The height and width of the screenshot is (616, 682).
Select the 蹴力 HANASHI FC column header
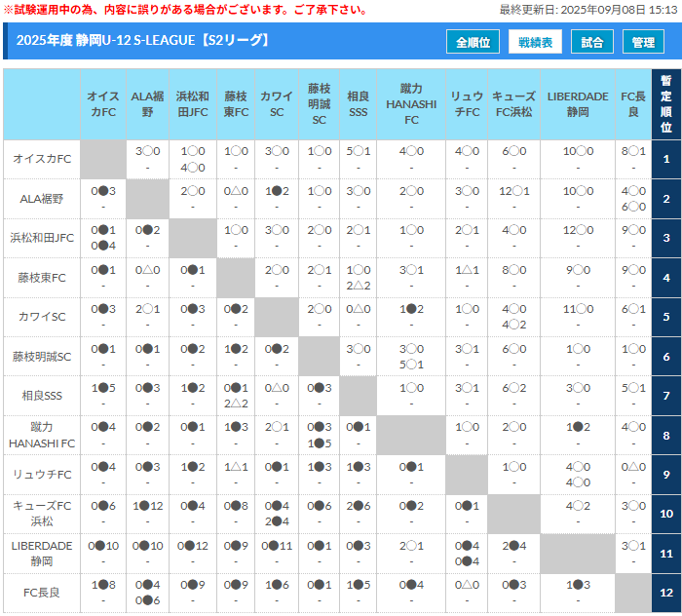[411, 104]
